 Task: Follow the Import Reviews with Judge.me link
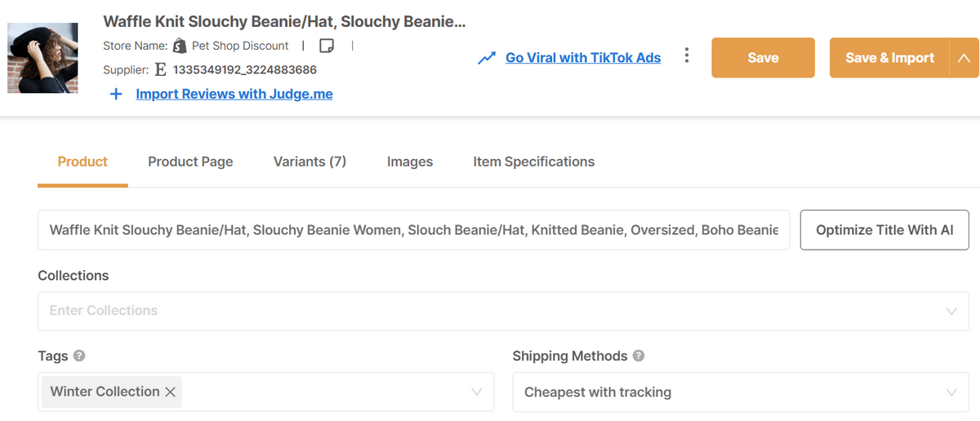pos(234,94)
